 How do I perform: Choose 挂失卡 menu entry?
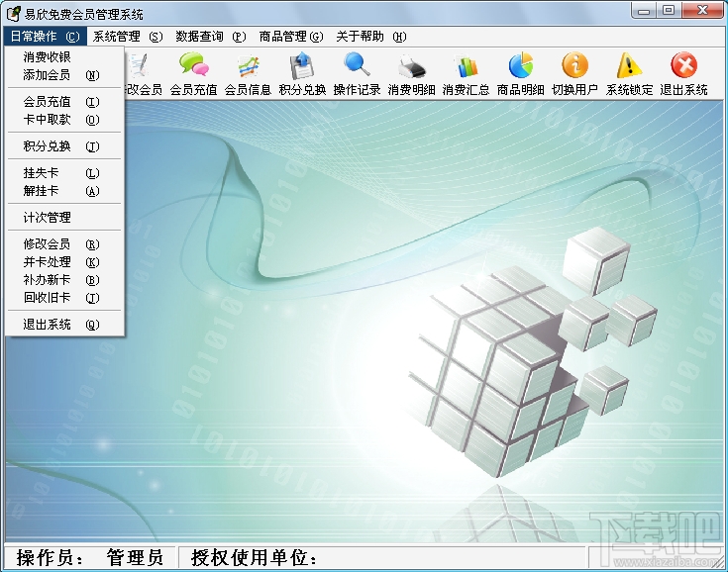click(64, 173)
